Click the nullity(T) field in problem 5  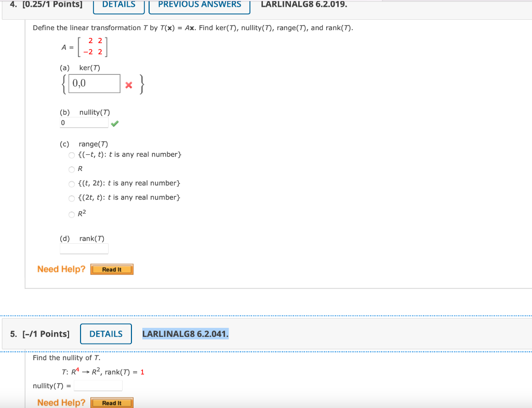pyautogui.click(x=98, y=385)
